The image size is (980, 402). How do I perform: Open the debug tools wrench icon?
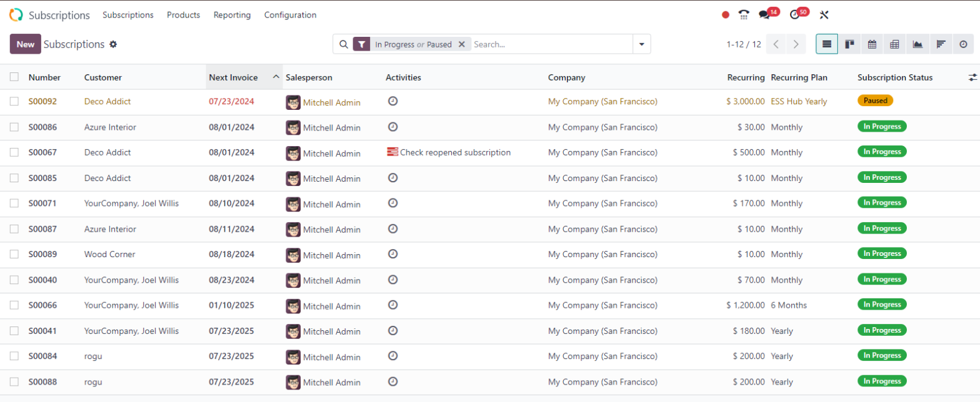pos(824,15)
